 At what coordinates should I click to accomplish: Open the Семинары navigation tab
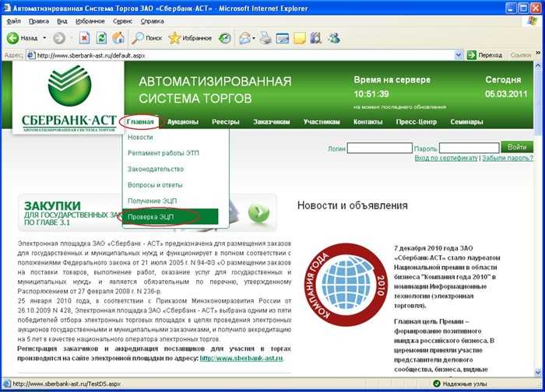(466, 122)
